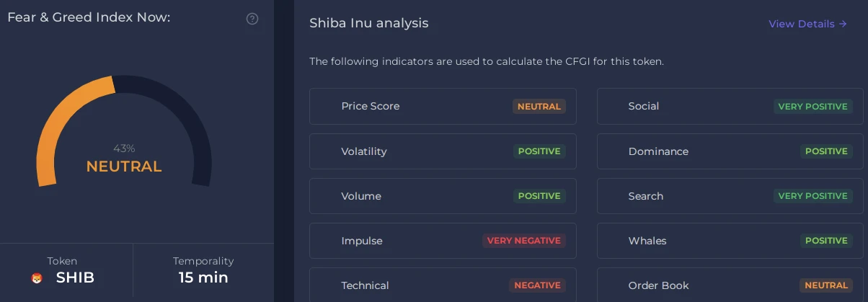Open the Volume indicator row
The width and height of the screenshot is (868, 302).
click(443, 196)
